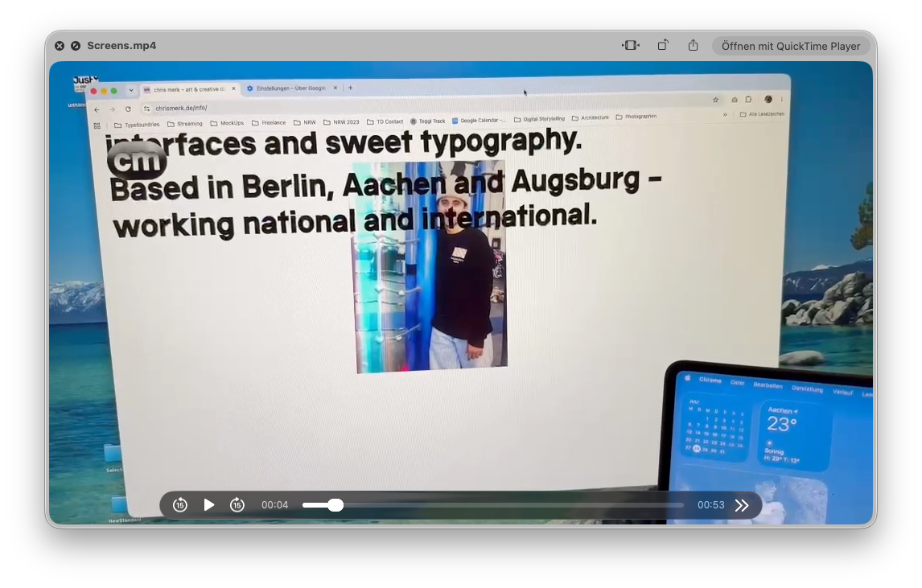This screenshot has width=922, height=588.
Task: Open the Digital Storytelling bookmark folder
Action: pyautogui.click(x=539, y=119)
